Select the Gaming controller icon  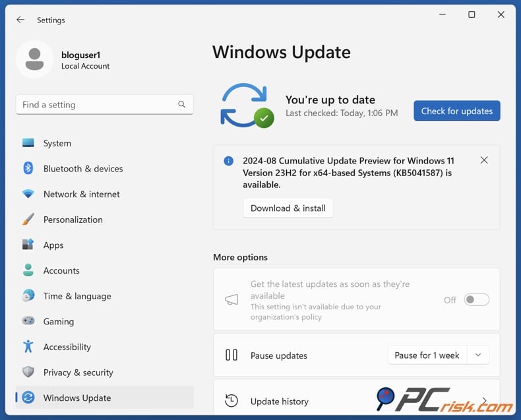(28, 320)
